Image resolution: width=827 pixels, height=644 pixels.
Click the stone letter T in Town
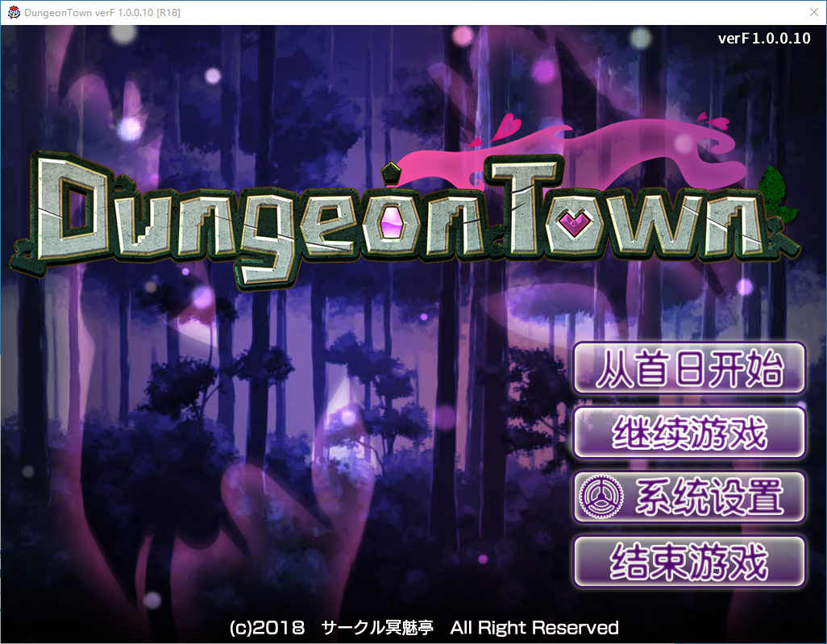525,206
